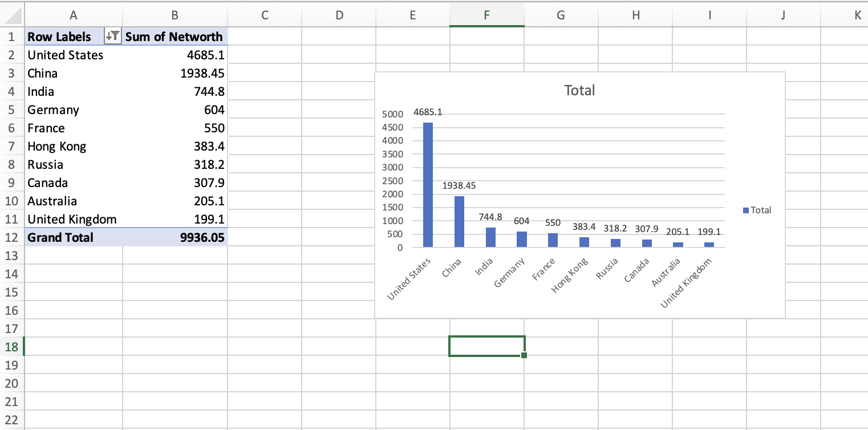
Task: Click the 1938.45 data label in chart
Action: 459,186
